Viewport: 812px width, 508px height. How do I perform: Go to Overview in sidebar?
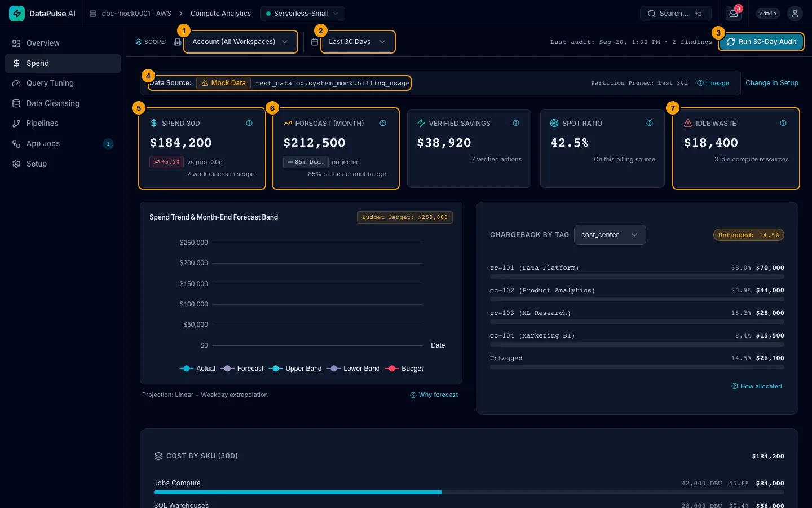(x=63, y=43)
